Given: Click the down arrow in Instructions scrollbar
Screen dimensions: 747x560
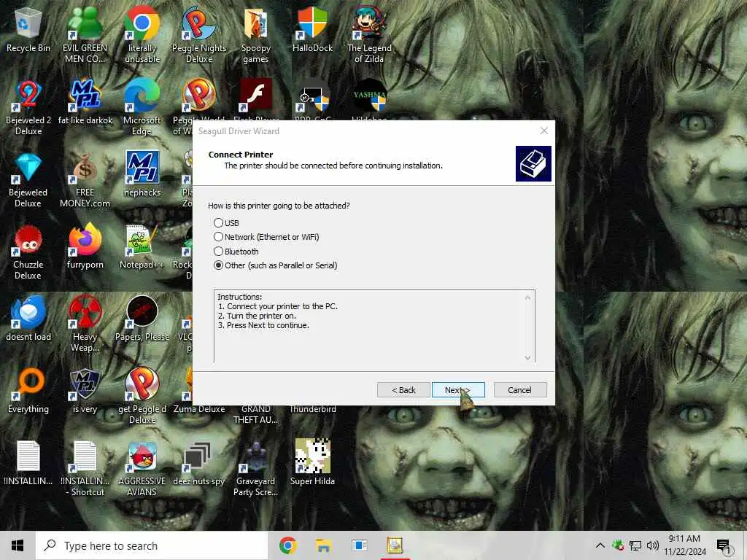Looking at the screenshot, I should 527,357.
